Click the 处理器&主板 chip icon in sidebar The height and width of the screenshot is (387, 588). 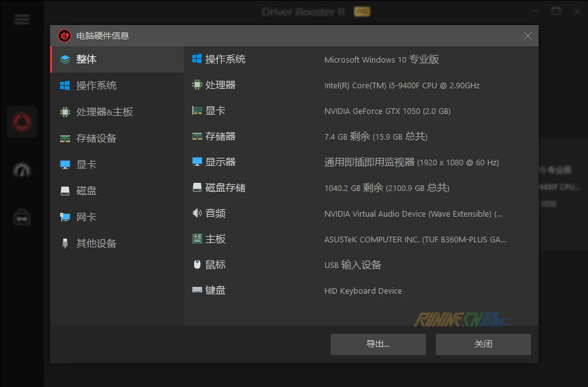64,112
